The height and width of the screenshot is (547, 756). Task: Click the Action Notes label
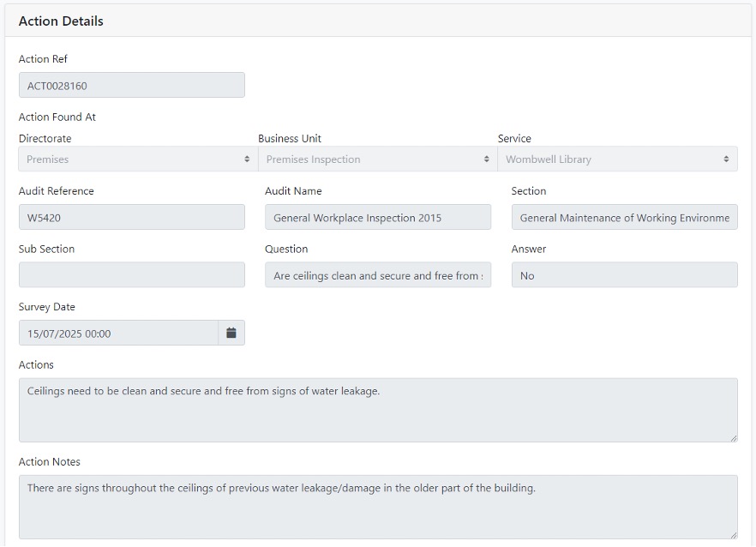coord(49,462)
